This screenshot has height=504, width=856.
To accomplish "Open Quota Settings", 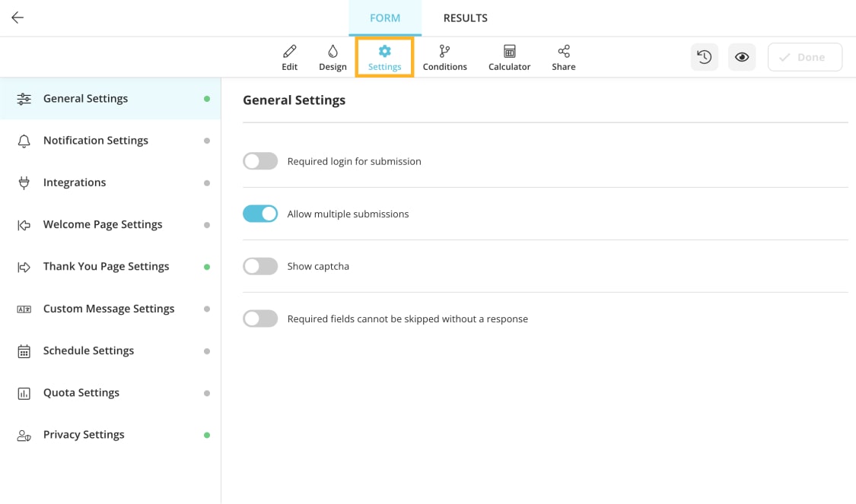I will pos(81,392).
